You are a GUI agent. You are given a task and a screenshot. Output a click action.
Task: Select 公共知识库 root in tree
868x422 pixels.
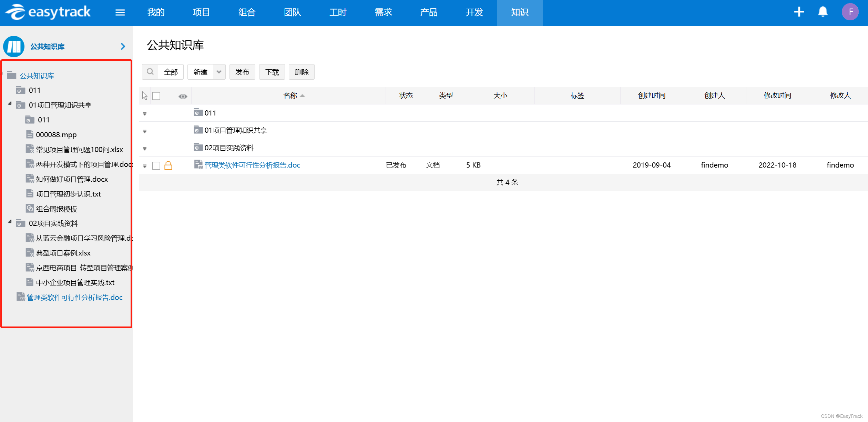pos(37,76)
